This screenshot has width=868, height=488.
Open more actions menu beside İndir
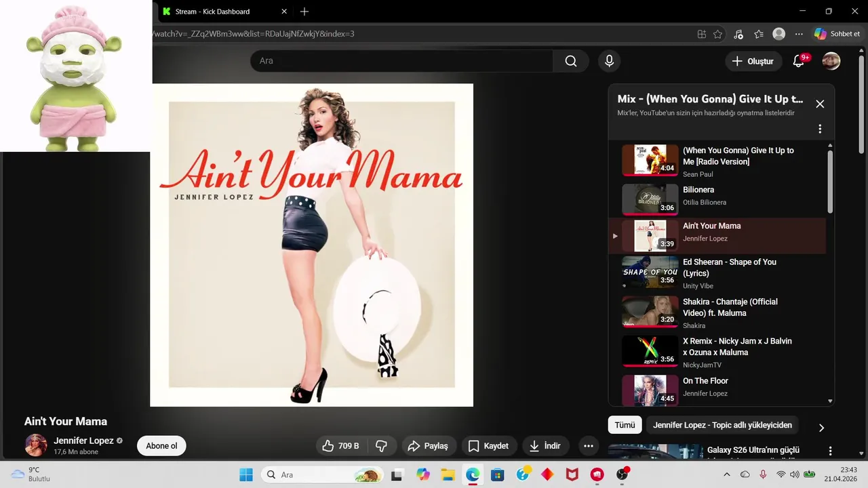[x=589, y=446]
